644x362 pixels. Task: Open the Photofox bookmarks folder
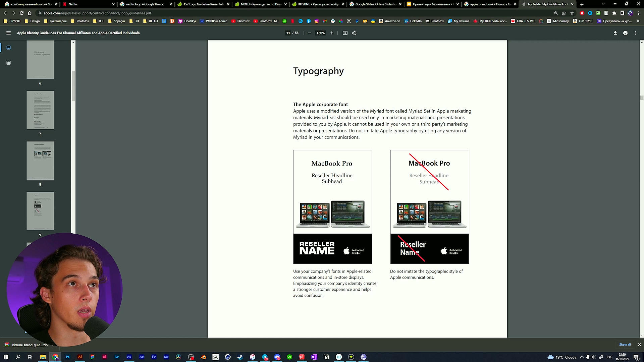[80, 21]
